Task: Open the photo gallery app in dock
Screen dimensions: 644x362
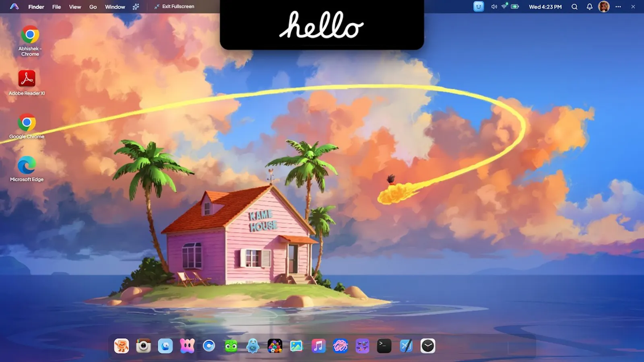Action: click(x=297, y=346)
